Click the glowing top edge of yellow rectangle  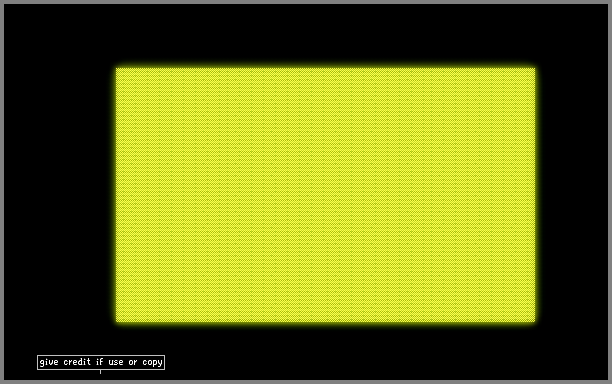pos(326,67)
